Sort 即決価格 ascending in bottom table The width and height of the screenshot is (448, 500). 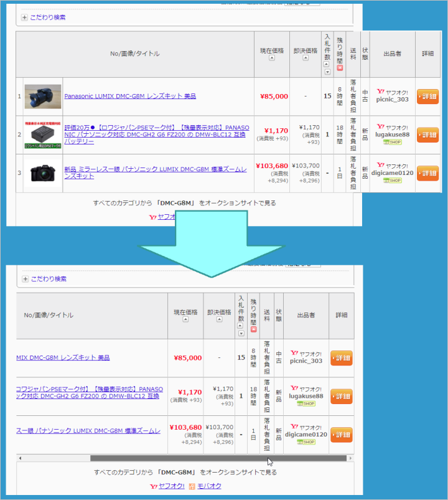[x=219, y=319]
